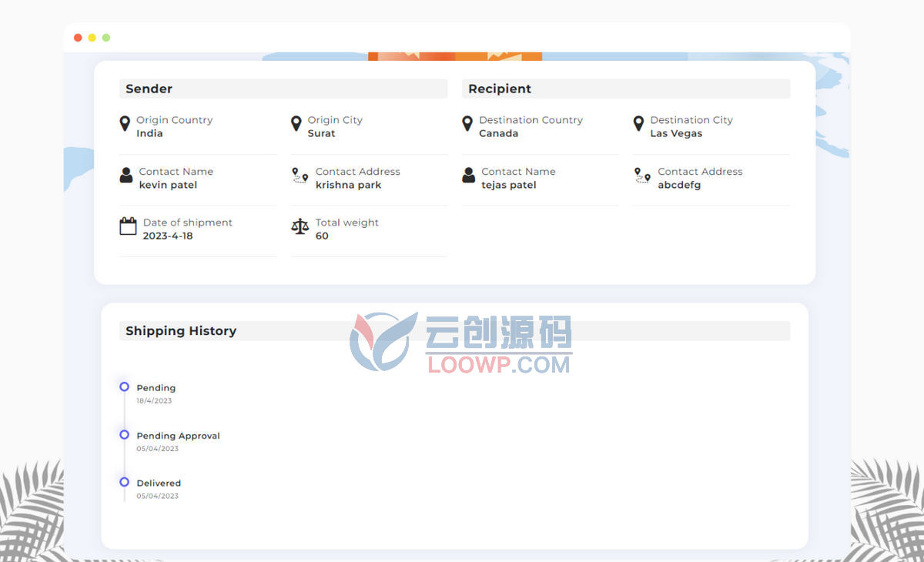Select the Pending Approval timeline marker
This screenshot has width=924, height=562.
tap(124, 434)
